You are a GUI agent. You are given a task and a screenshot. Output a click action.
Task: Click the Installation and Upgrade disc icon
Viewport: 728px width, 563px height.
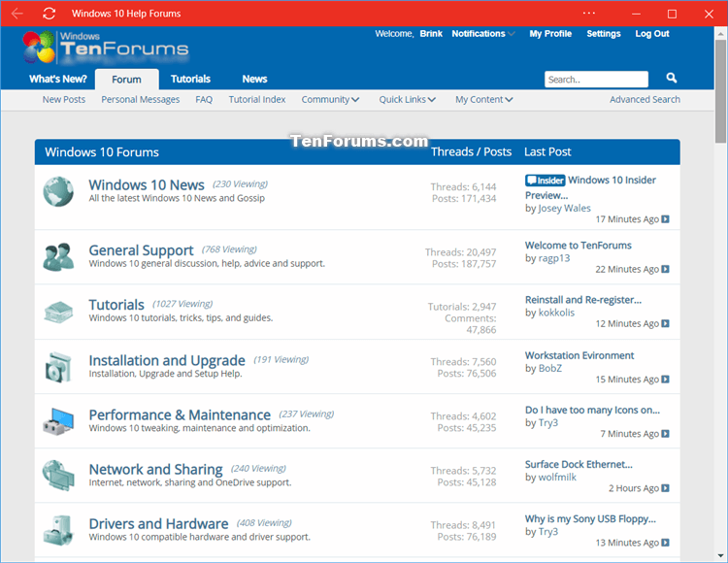[x=58, y=367]
